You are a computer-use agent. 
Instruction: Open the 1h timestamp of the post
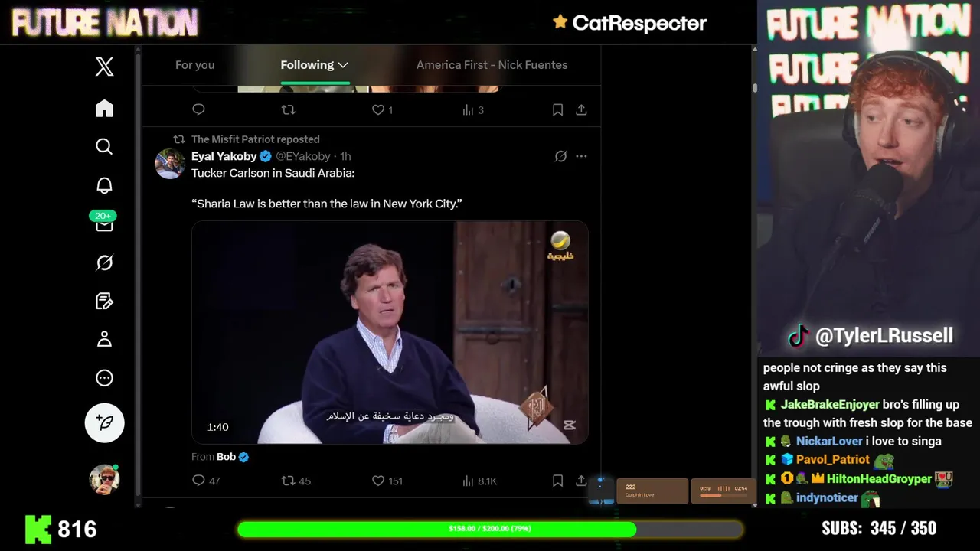pyautogui.click(x=345, y=156)
